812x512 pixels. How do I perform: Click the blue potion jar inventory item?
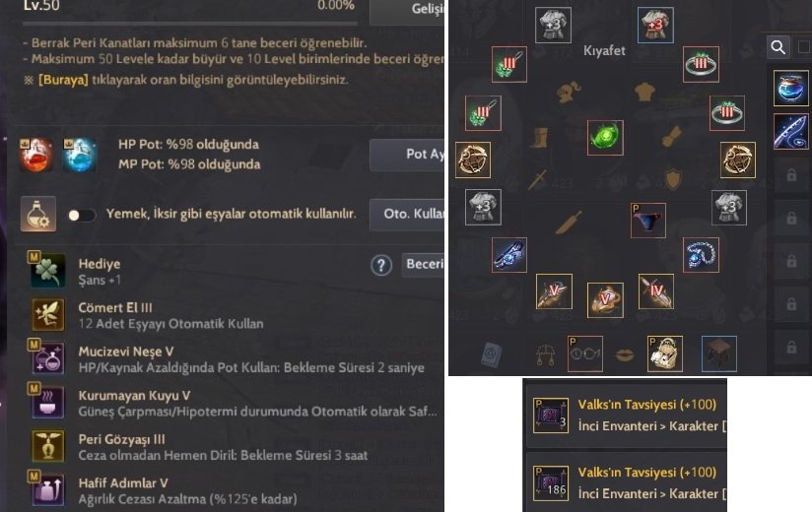[x=790, y=89]
